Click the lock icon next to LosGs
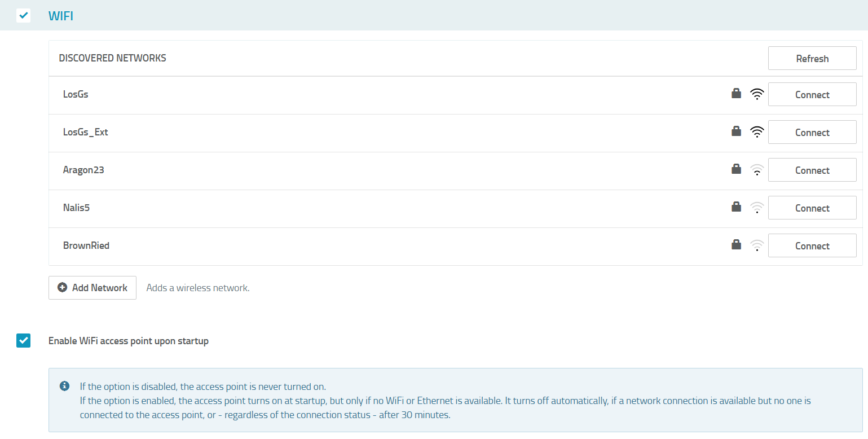868x439 pixels. coord(736,94)
